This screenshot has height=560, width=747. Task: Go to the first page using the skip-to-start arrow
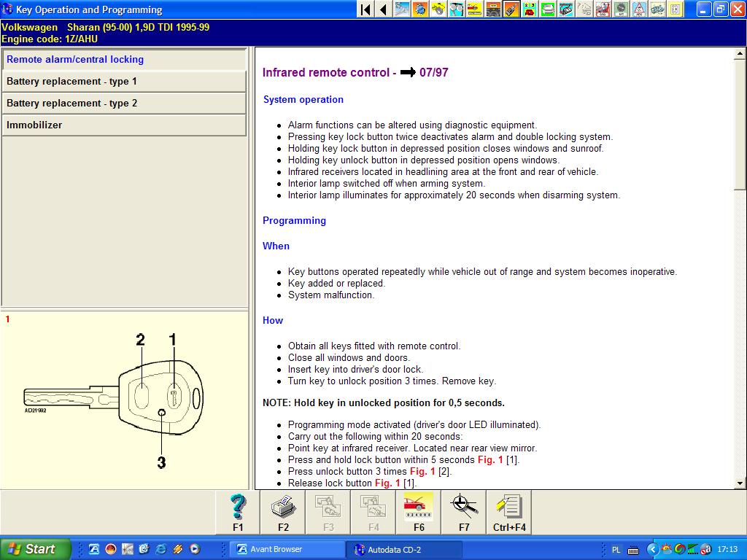pyautogui.click(x=365, y=9)
